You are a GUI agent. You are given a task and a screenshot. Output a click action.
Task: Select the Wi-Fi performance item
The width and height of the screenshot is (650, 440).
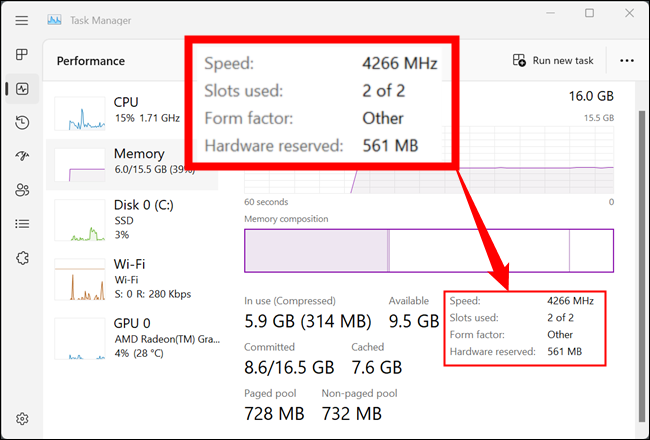132,279
